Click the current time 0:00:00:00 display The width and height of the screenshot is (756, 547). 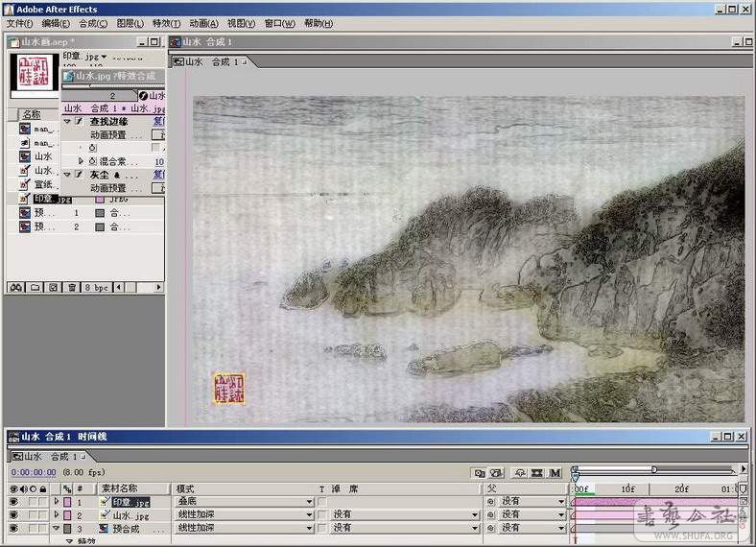click(x=34, y=472)
